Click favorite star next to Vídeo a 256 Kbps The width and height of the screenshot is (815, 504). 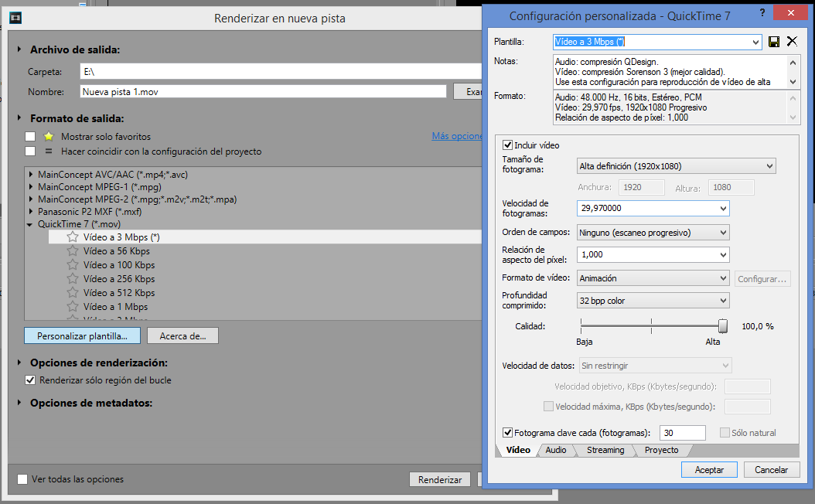(73, 279)
